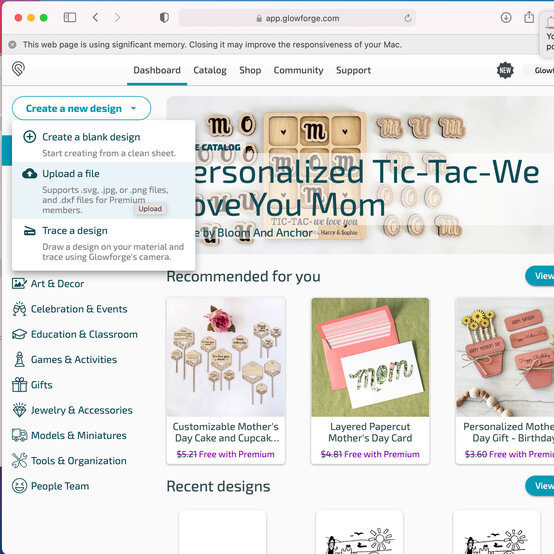Click the Trace a design scanner icon
This screenshot has height=554, width=554.
(x=30, y=231)
